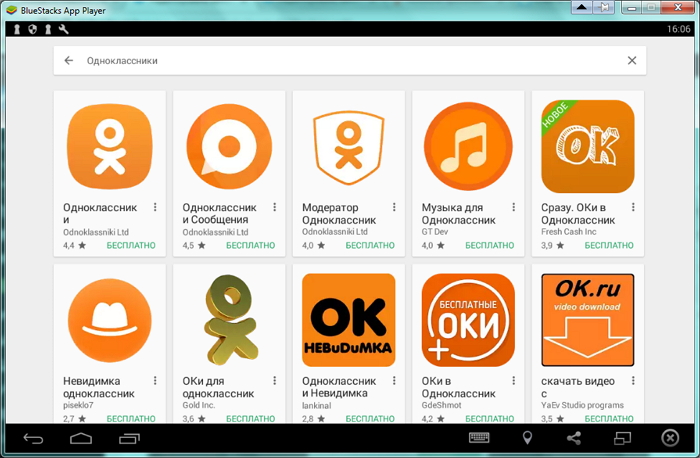700x458 pixels.
Task: Toggle the on-screen keyboard icon
Action: pyautogui.click(x=479, y=438)
